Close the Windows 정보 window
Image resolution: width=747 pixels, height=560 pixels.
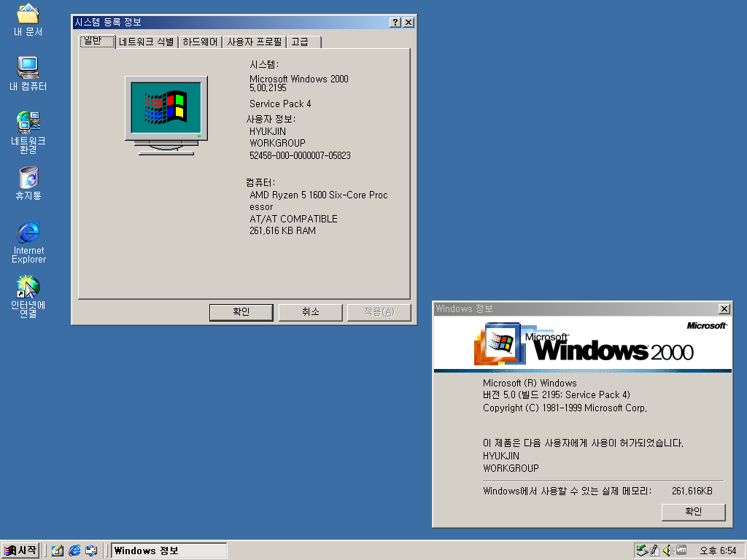pos(724,308)
